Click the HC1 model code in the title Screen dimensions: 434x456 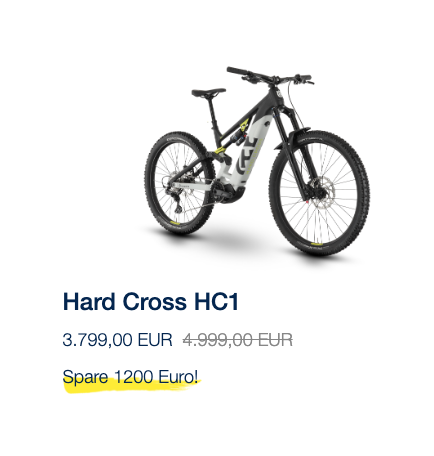(216, 302)
